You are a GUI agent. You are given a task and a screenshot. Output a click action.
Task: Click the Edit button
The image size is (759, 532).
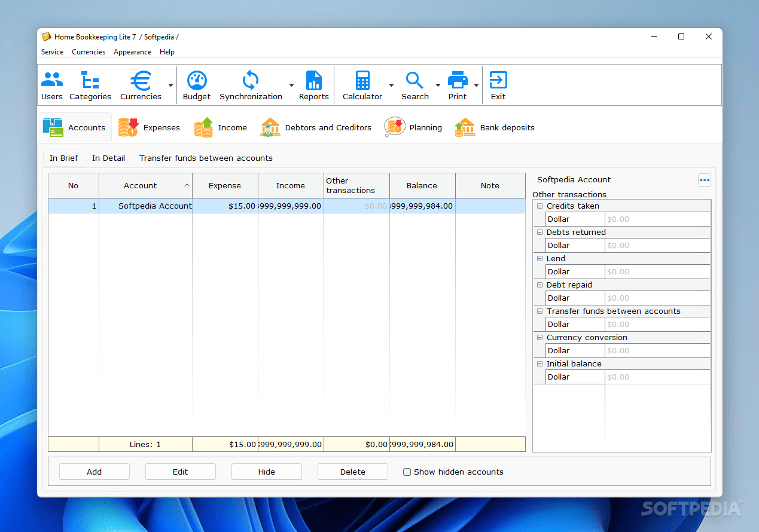click(181, 472)
